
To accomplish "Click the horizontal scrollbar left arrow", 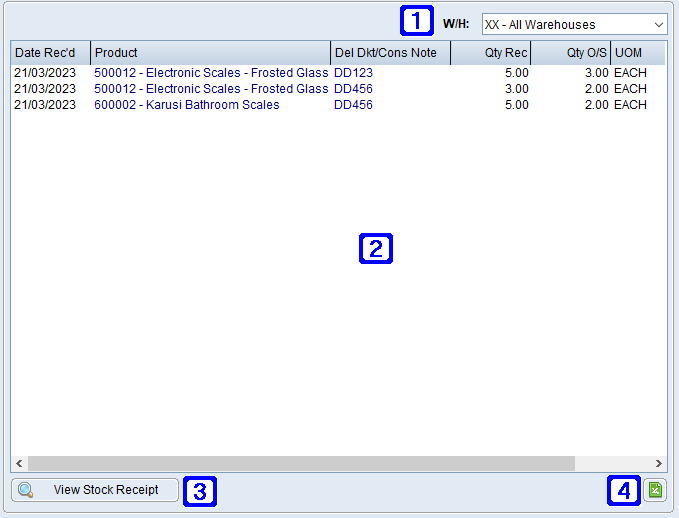I will [x=19, y=464].
